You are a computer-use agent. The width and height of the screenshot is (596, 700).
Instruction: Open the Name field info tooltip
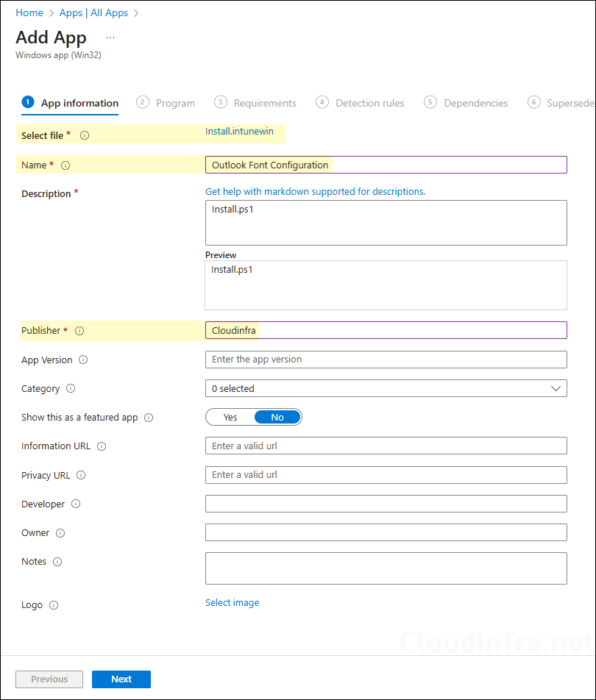pyautogui.click(x=65, y=165)
